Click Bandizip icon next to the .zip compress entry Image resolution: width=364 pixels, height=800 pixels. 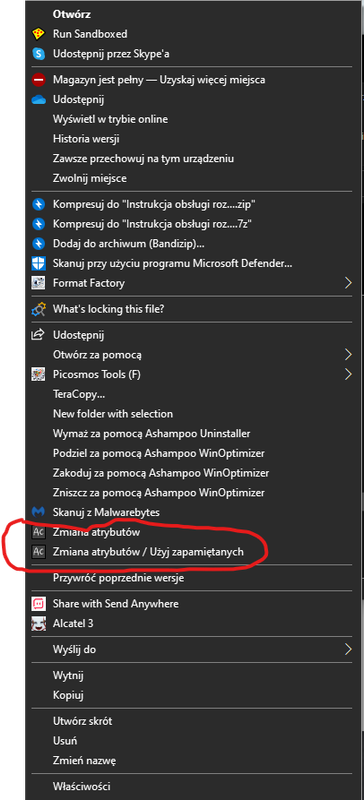click(x=39, y=205)
